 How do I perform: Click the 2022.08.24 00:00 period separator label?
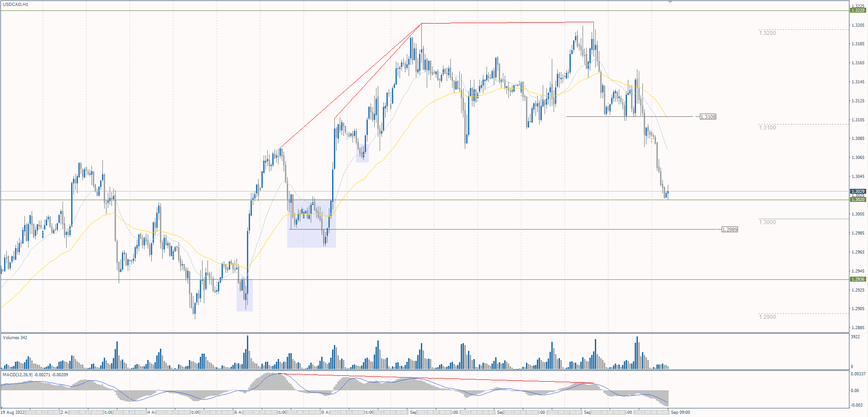130,412
